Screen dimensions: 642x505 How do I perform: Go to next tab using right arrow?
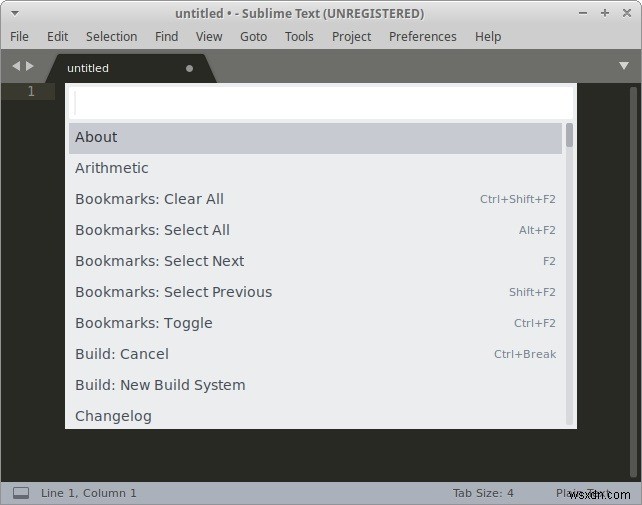click(x=30, y=66)
